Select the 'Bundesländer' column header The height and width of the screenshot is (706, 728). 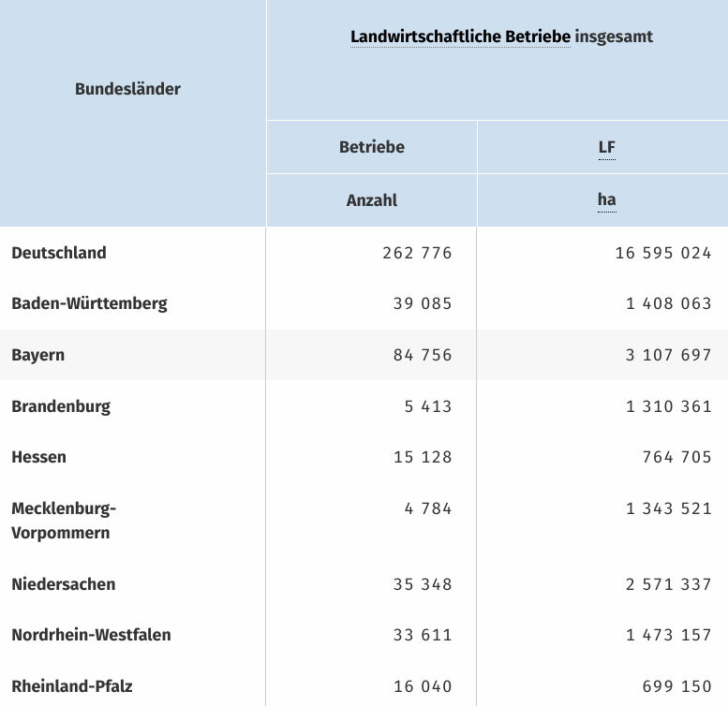coord(127,89)
